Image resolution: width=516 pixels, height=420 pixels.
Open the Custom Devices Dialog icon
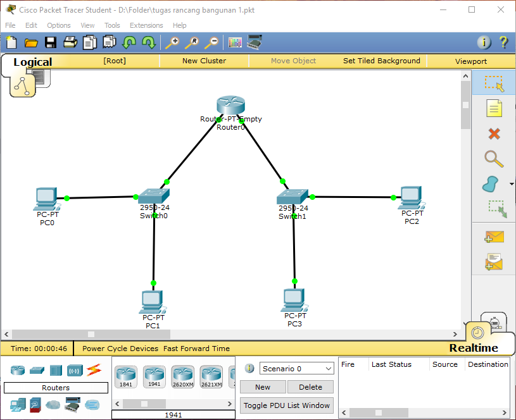[255, 42]
